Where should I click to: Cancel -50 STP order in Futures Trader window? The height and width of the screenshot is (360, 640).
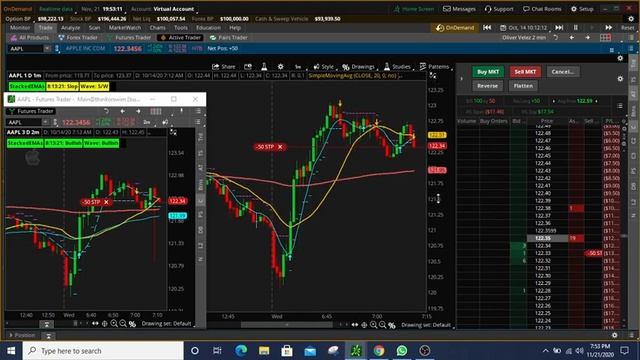click(x=106, y=202)
